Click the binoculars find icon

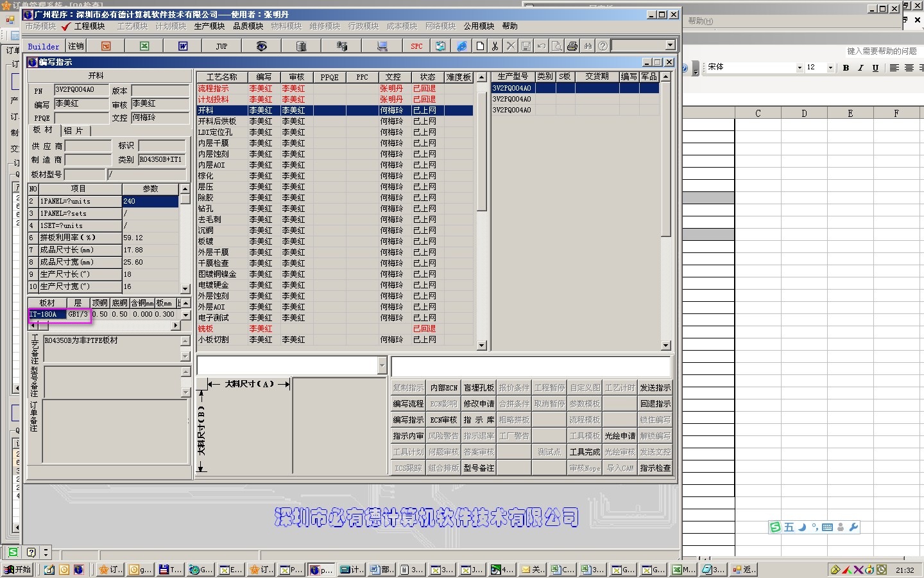pos(588,46)
